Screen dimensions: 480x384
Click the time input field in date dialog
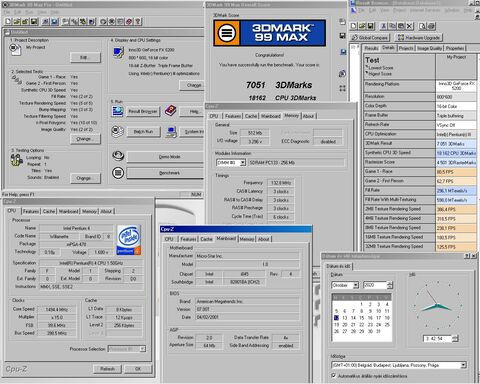tap(437, 339)
